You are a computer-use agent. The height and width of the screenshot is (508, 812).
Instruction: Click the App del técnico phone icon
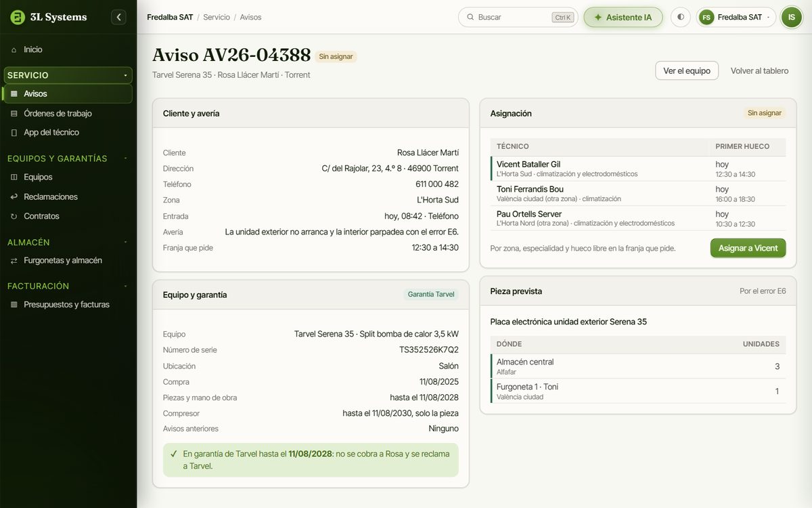tap(14, 133)
